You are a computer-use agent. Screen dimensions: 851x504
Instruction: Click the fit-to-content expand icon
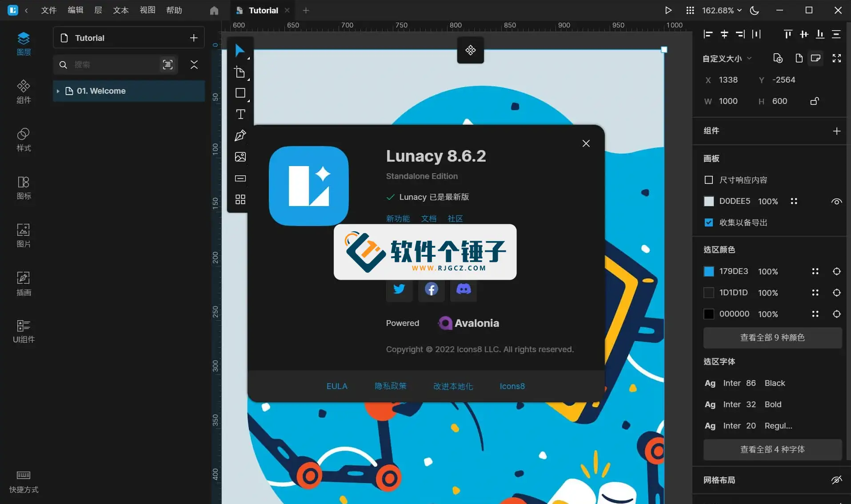(837, 58)
